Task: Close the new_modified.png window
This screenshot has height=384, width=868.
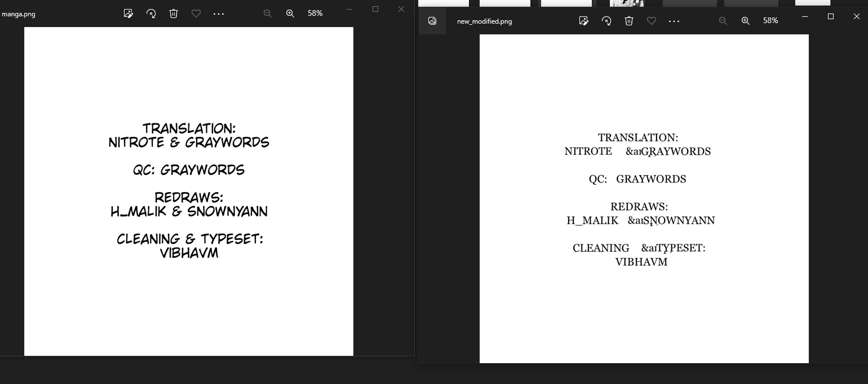Action: point(857,16)
